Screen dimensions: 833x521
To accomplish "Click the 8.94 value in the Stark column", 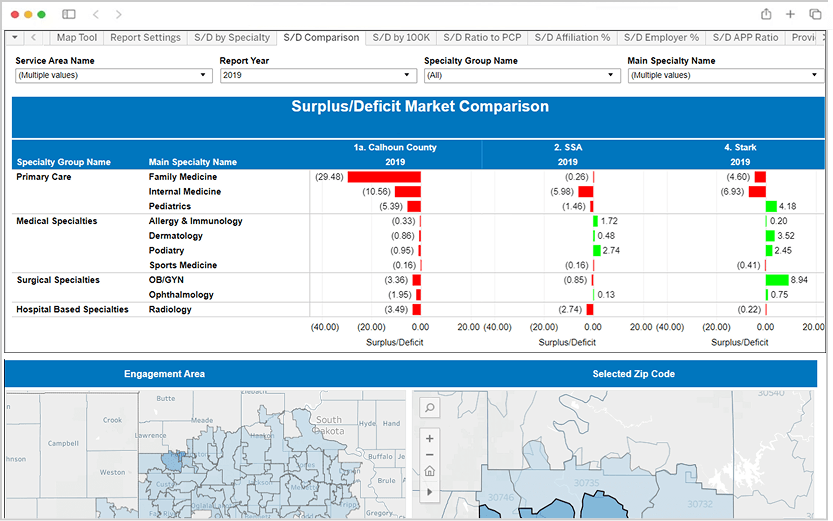I will [x=799, y=280].
